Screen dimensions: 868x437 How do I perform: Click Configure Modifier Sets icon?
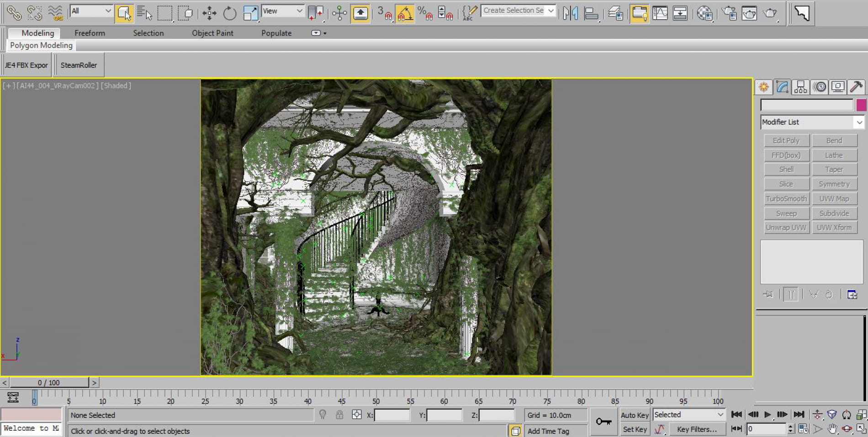(852, 294)
